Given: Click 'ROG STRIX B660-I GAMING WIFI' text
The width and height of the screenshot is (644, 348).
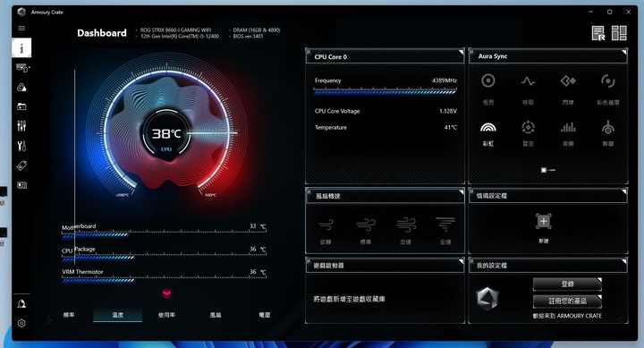Looking at the screenshot, I should (175, 30).
